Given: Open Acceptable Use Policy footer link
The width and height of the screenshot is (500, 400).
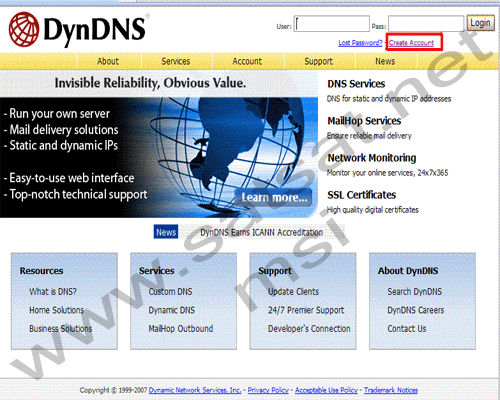Looking at the screenshot, I should [x=326, y=390].
